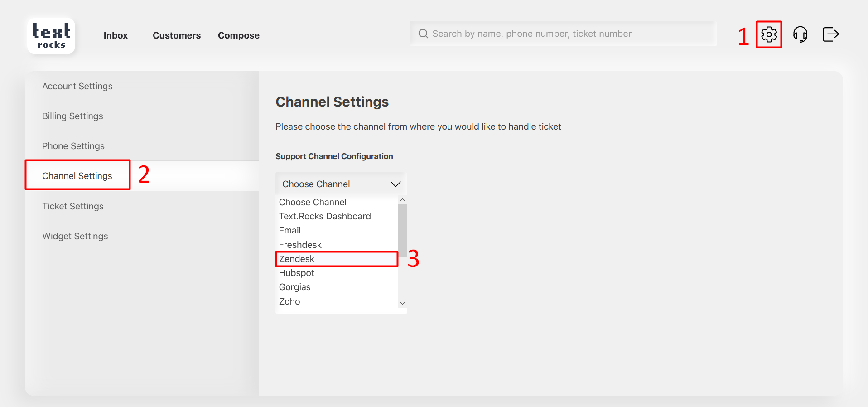Click the logout arrow icon

tap(830, 34)
